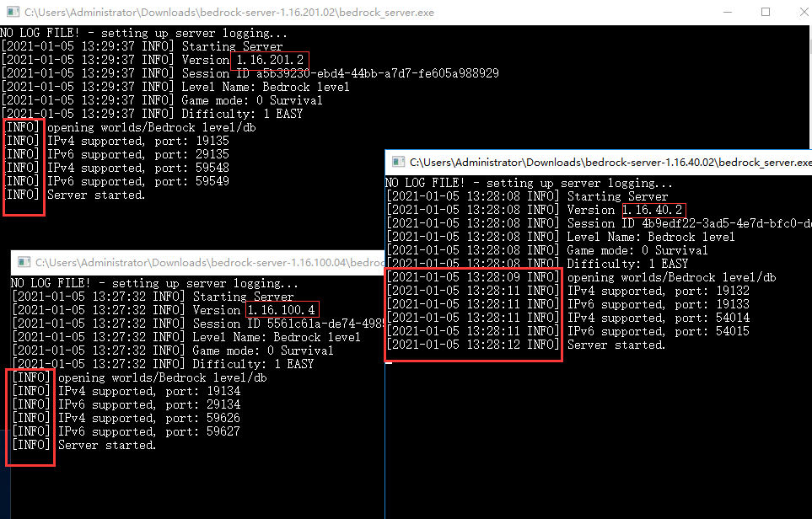The width and height of the screenshot is (812, 519).
Task: Close the 1.16.201.02 server window
Action: 804,12
